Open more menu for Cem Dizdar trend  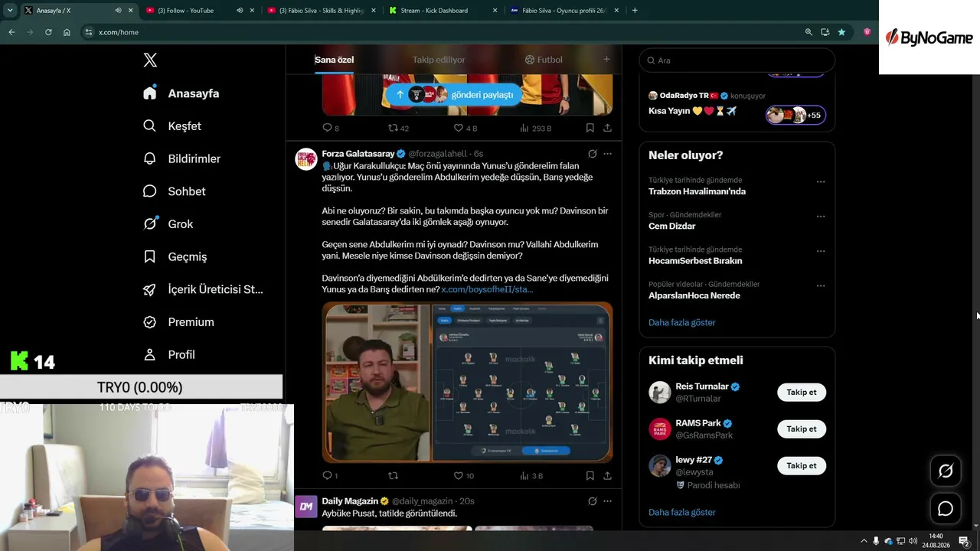(821, 217)
